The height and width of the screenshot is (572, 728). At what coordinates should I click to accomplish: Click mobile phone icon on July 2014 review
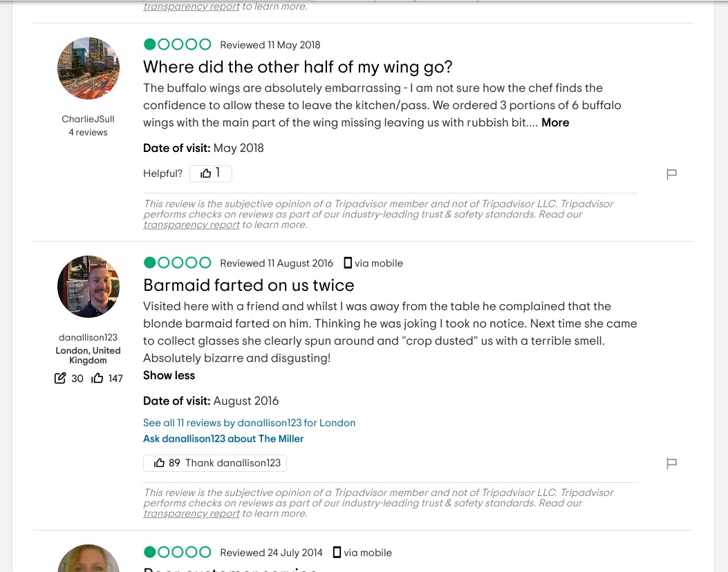pos(337,553)
